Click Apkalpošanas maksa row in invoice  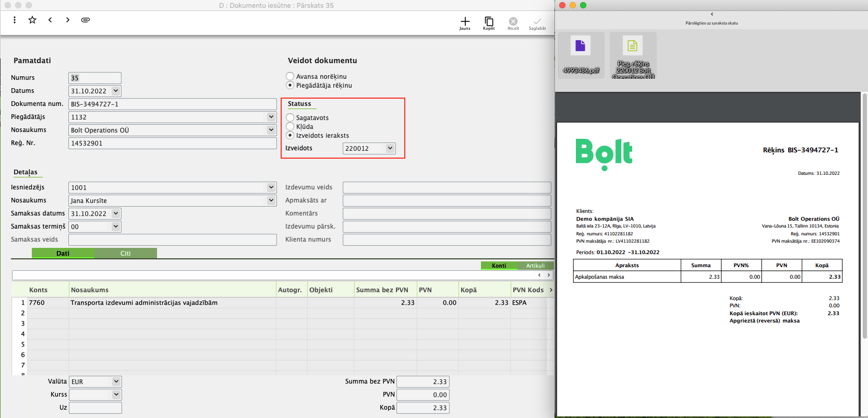pos(708,277)
